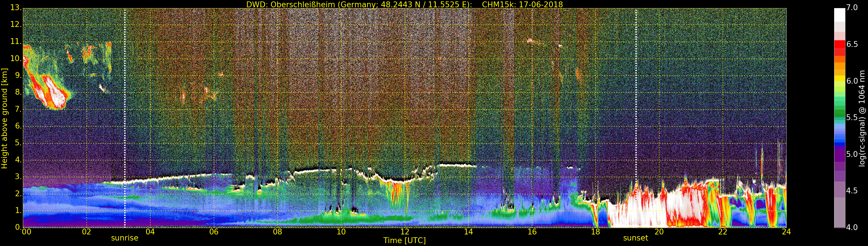
Task: Click the time axis tick label 18
Action: pos(596,232)
